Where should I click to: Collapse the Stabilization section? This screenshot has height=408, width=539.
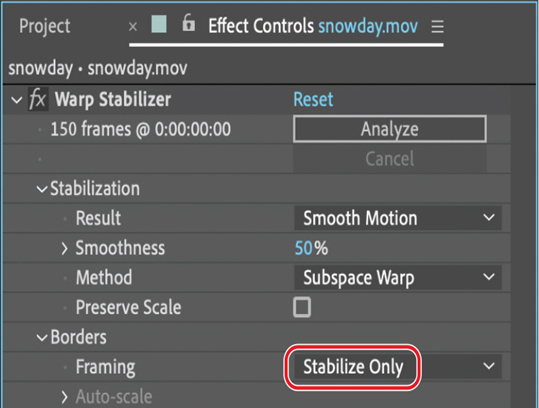click(42, 189)
